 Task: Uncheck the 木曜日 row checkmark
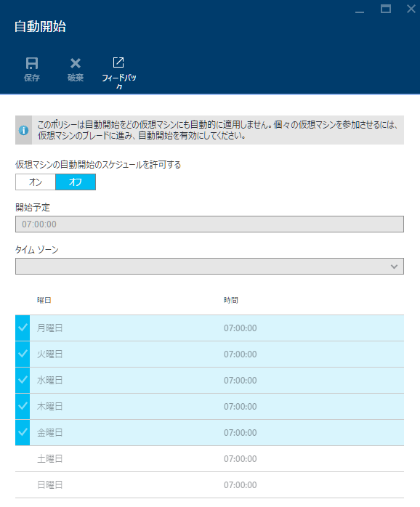tap(23, 407)
